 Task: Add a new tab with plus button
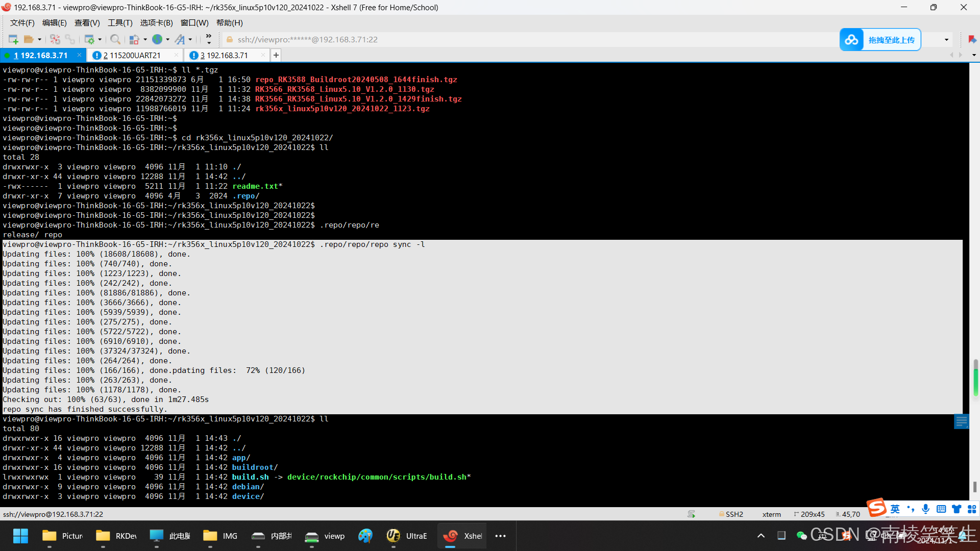(276, 55)
